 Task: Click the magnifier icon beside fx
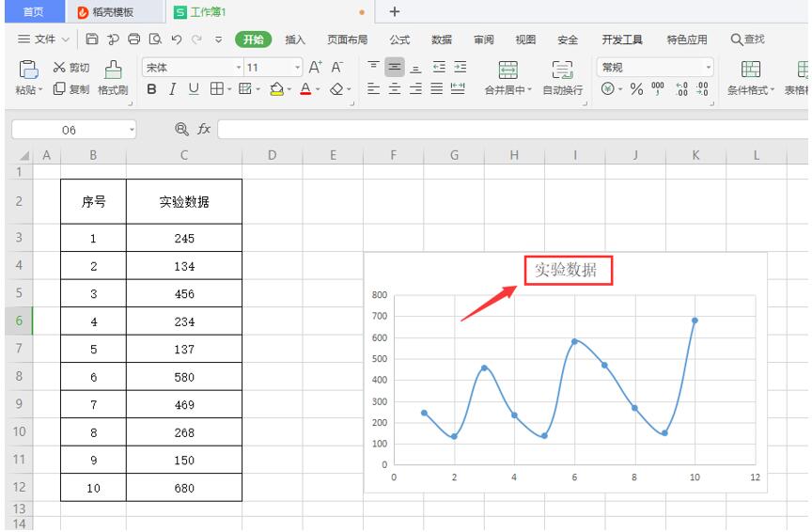point(181,129)
